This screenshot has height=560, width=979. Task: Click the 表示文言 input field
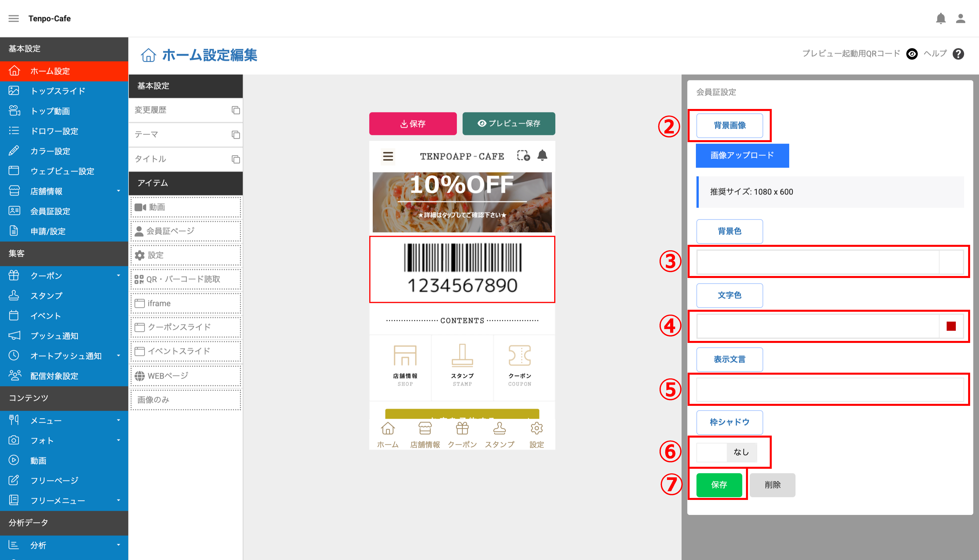[x=830, y=390]
